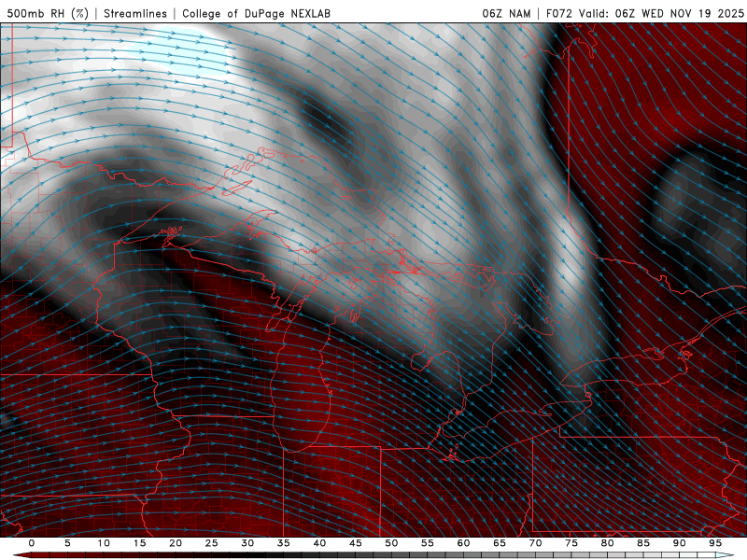Screen dimensions: 747x560
Task: Click the "F072" forecast hour text
Action: (x=558, y=13)
